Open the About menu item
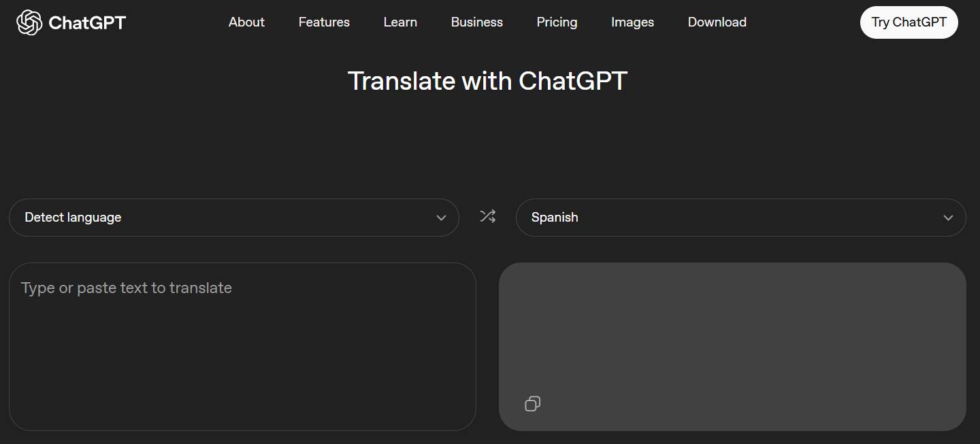The width and height of the screenshot is (980, 444). pos(246,22)
